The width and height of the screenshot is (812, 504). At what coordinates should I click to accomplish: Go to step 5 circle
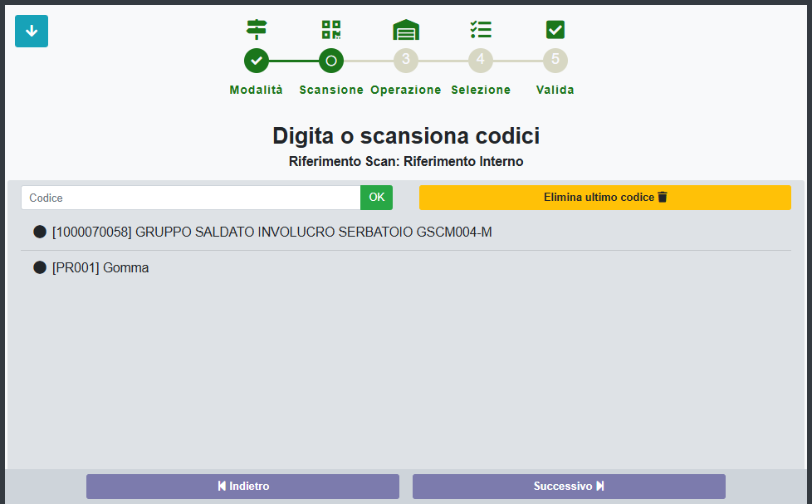point(555,61)
